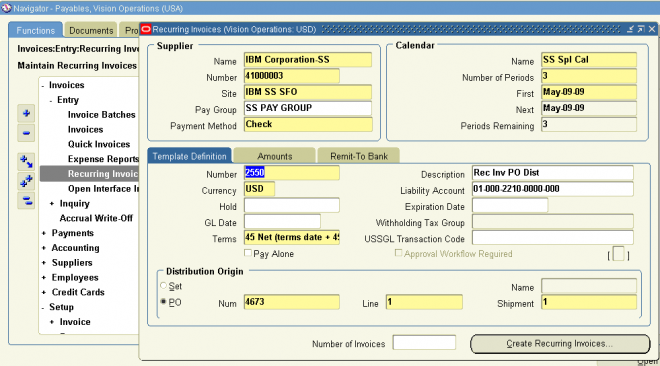Expand the Inquiry tree node

(x=52, y=204)
